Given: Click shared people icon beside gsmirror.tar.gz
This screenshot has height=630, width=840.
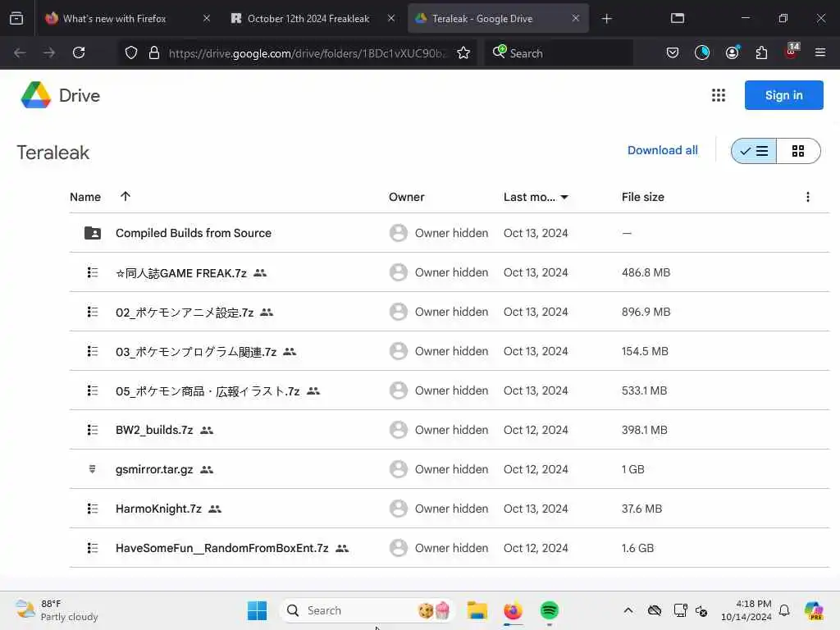Looking at the screenshot, I should (x=206, y=470).
